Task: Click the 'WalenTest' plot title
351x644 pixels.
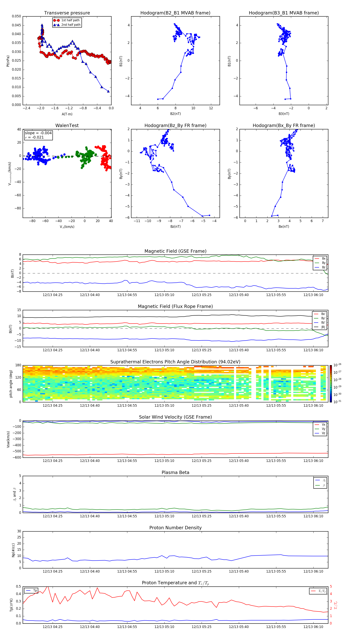Action: coord(67,125)
